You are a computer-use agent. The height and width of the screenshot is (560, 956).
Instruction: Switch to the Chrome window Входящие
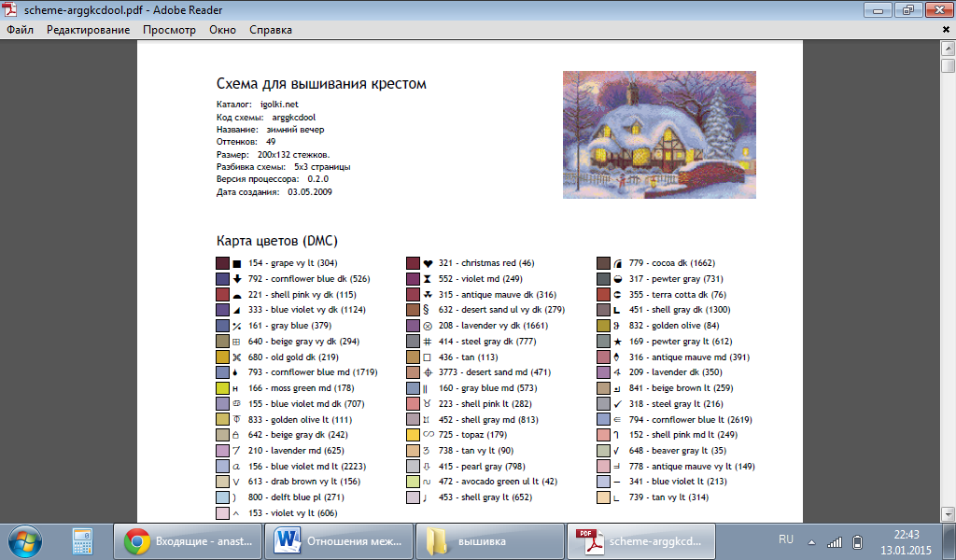click(185, 540)
